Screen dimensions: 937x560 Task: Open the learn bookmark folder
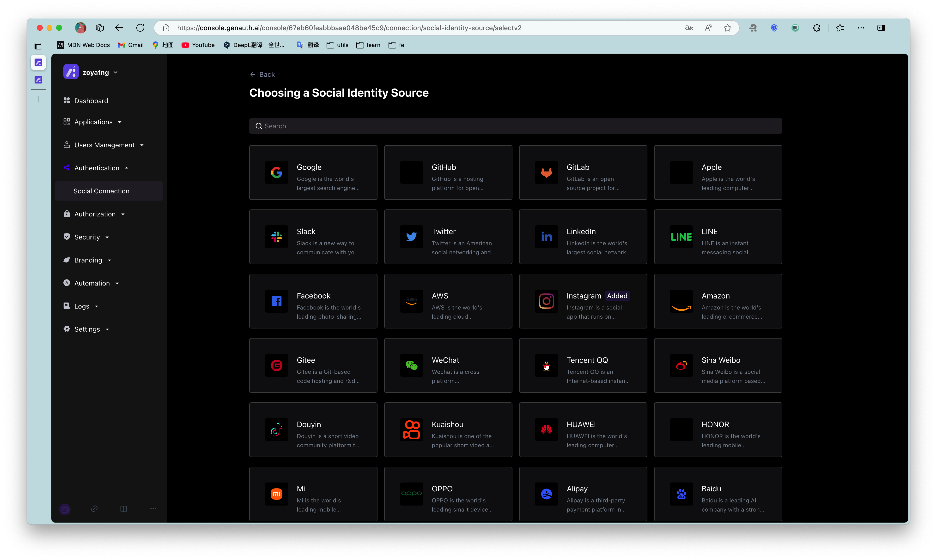pos(368,45)
